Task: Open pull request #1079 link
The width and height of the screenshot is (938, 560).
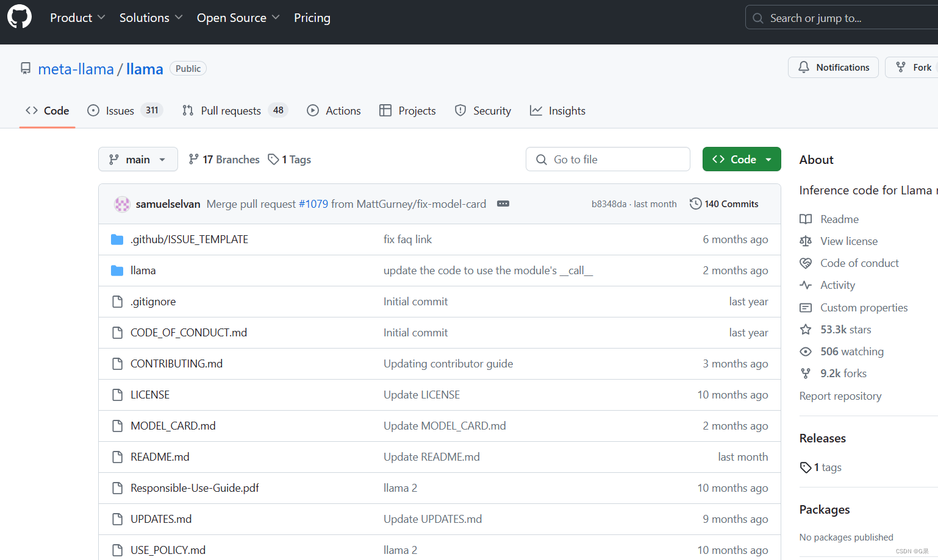Action: (x=313, y=204)
